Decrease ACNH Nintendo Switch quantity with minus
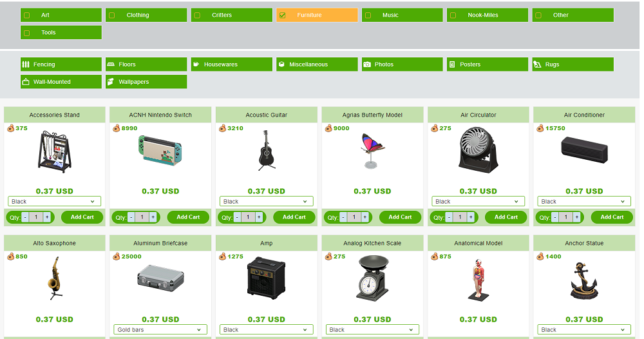644x339 pixels. [x=131, y=217]
